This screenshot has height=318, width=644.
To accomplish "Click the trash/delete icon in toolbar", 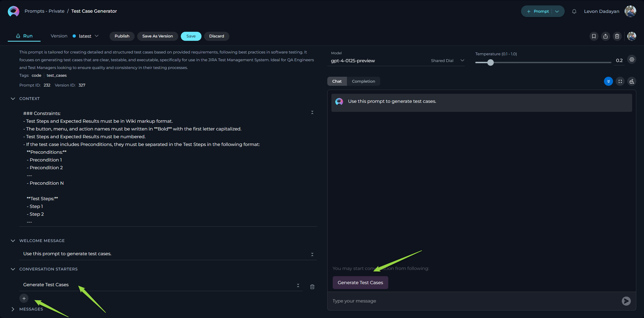I will tap(617, 36).
